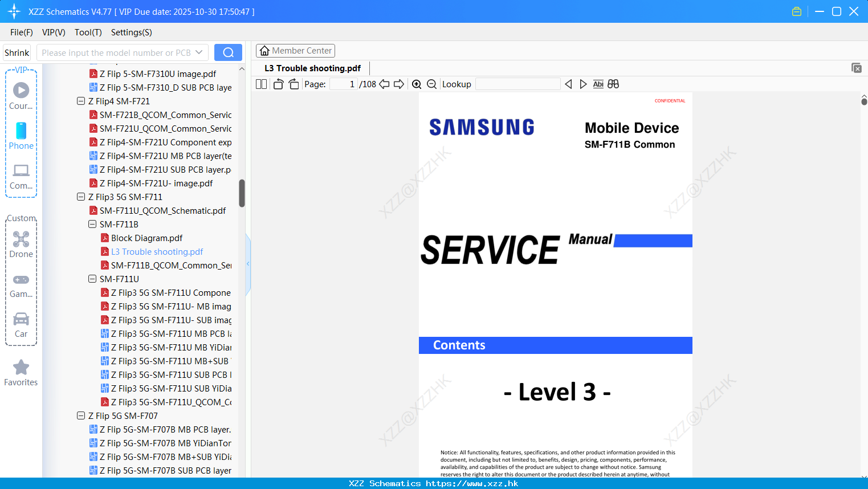Screen dimensions: 868x489
Task: Open Courses section in sidebar
Action: [21, 96]
